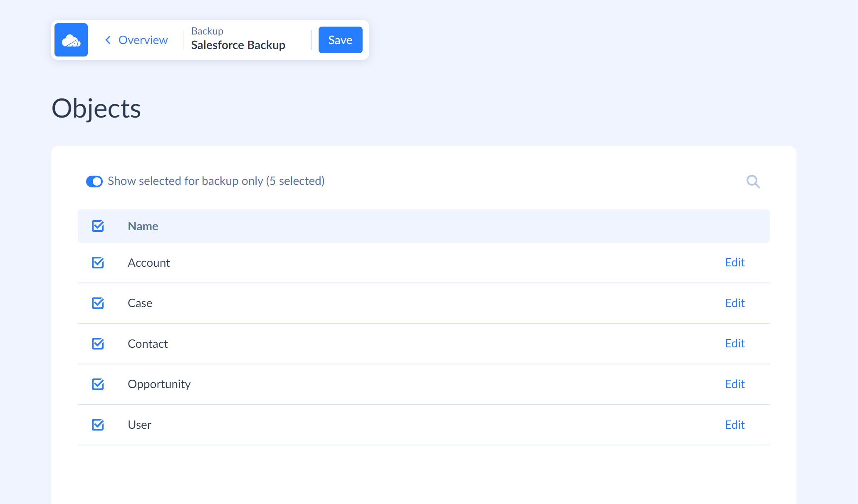This screenshot has height=504, width=858.
Task: Edit the Case object
Action: click(734, 303)
